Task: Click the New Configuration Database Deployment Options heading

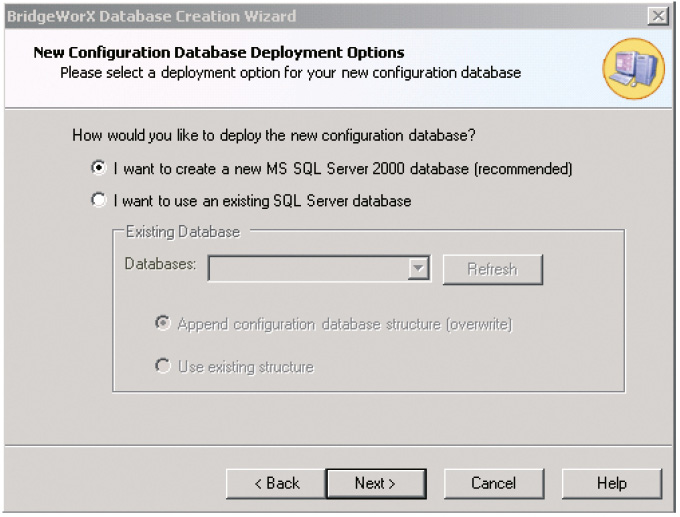Action: [x=219, y=52]
